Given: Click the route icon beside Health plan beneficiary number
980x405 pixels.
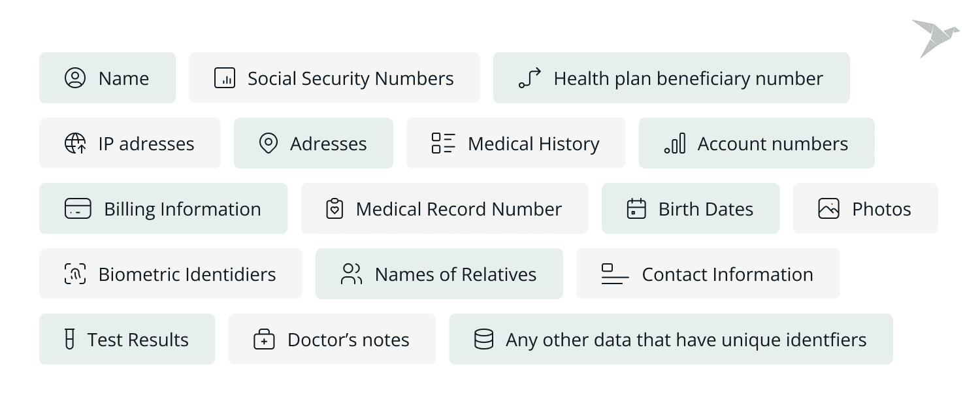Looking at the screenshot, I should (530, 78).
